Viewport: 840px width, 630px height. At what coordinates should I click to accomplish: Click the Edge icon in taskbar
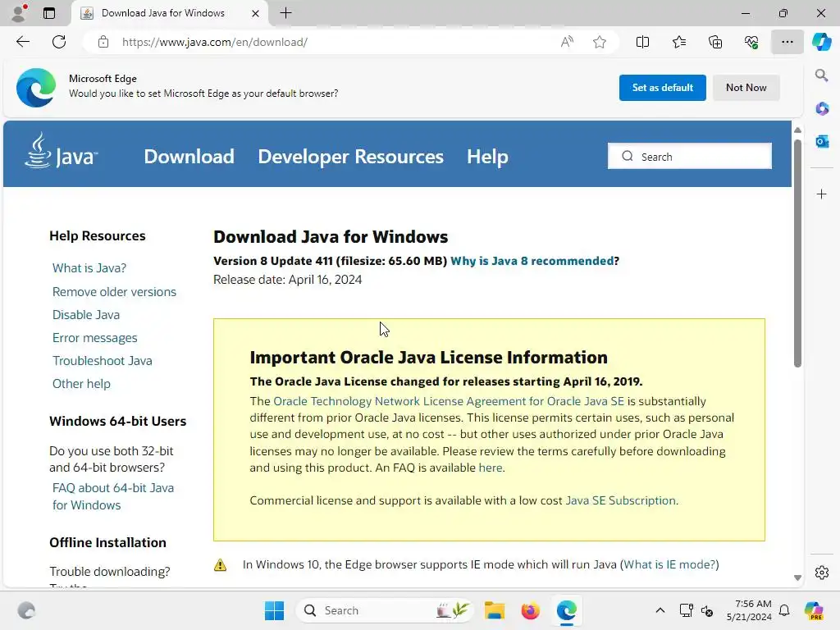click(566, 610)
